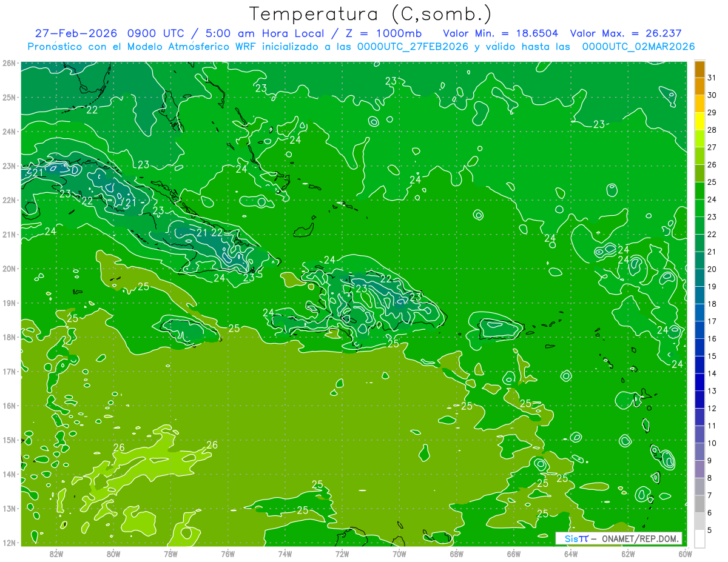Click the "16N" latitude axis label
The width and height of the screenshot is (728, 562).
(x=8, y=406)
